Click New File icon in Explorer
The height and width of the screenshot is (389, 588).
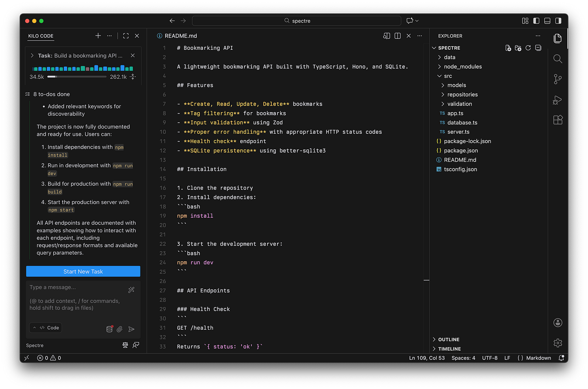click(508, 48)
